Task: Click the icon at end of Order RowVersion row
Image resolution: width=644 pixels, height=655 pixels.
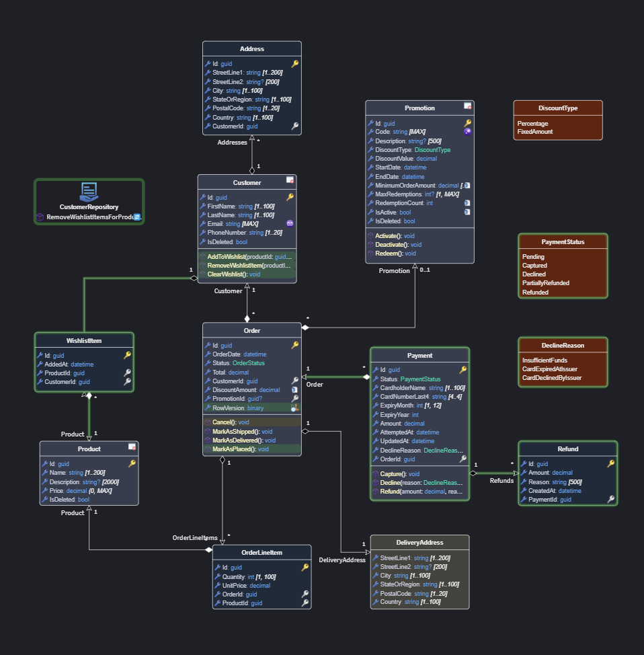Action: 295,408
